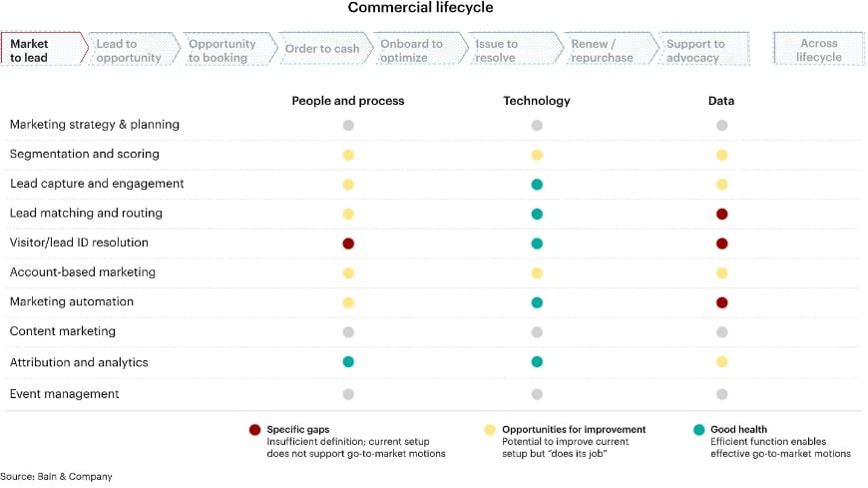Click the Account-based marketing row label

85,272
